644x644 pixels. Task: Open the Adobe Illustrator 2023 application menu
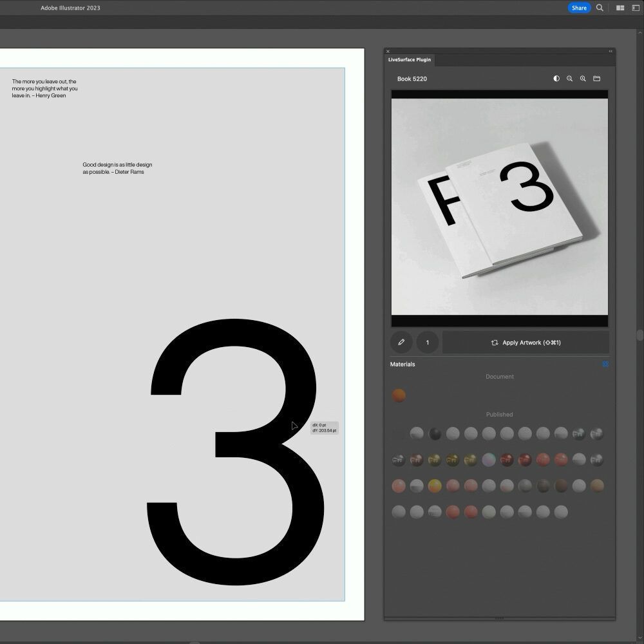pos(71,8)
